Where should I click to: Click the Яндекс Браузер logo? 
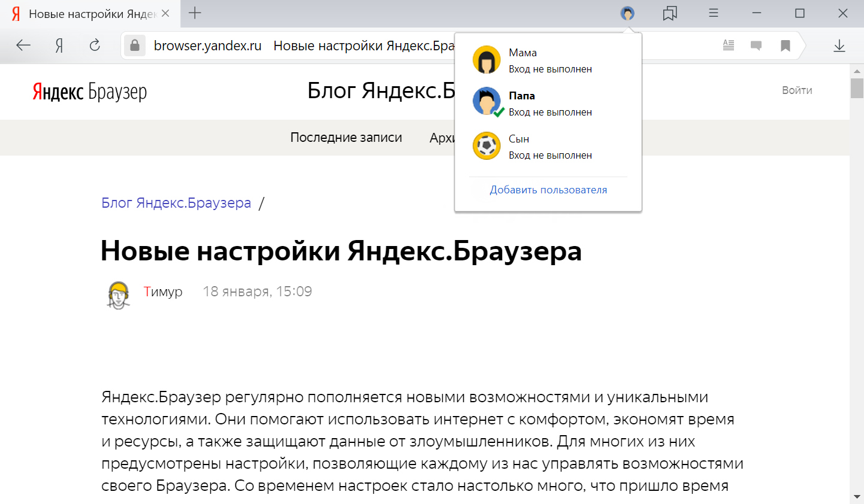90,92
